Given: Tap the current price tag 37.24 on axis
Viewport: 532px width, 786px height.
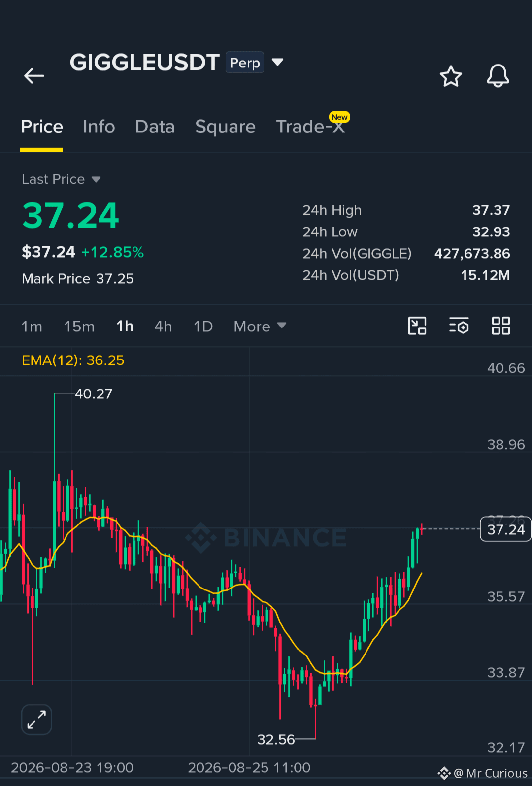Looking at the screenshot, I should click(505, 529).
